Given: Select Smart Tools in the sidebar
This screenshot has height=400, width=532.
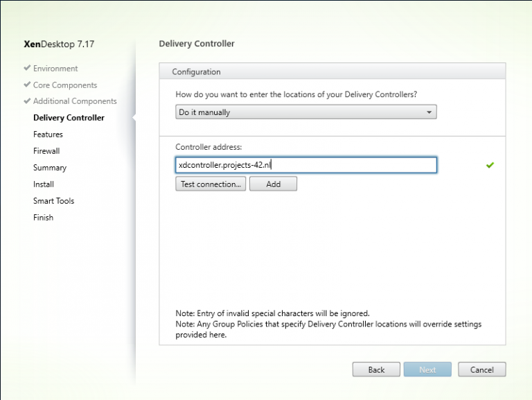Looking at the screenshot, I should pos(53,201).
